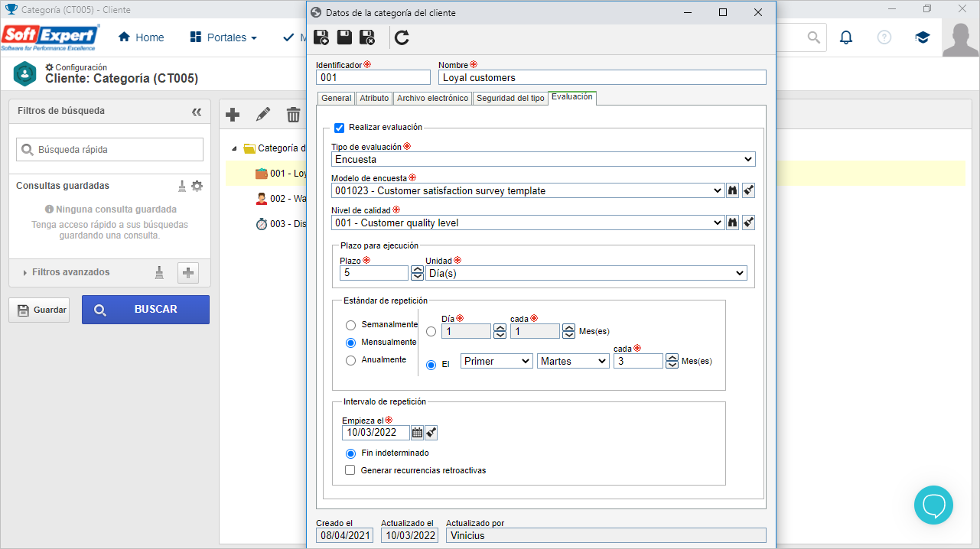Click the Filtros avanzados clear brush icon
Viewport: 980px width, 549px height.
(x=159, y=272)
